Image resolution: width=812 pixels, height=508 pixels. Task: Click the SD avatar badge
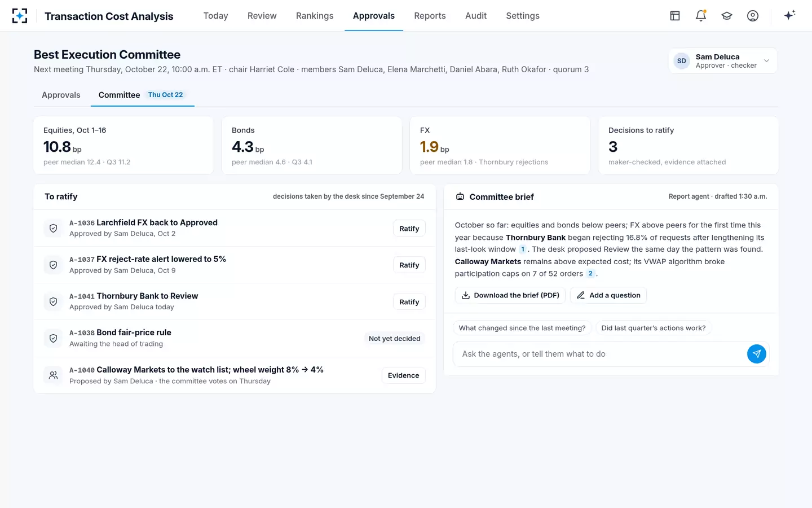[x=682, y=61]
